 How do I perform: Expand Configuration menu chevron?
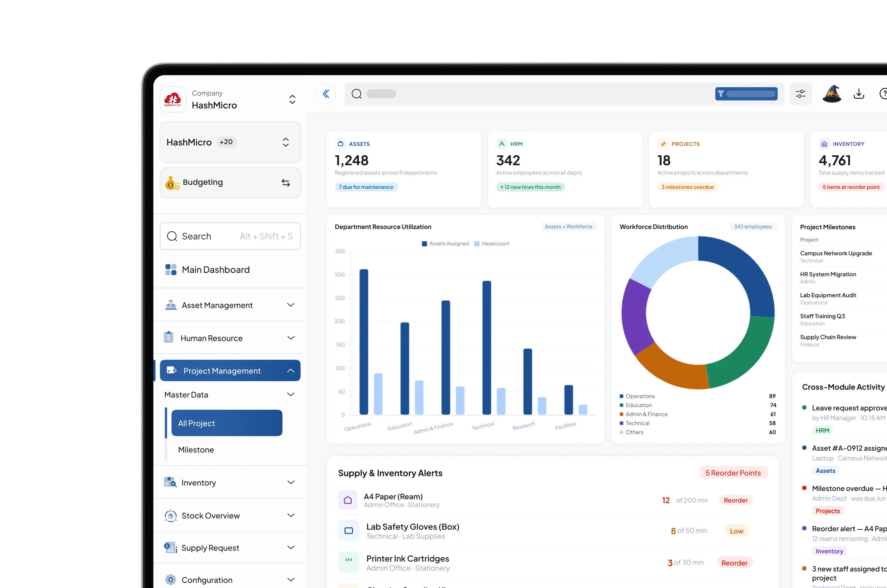pyautogui.click(x=290, y=580)
